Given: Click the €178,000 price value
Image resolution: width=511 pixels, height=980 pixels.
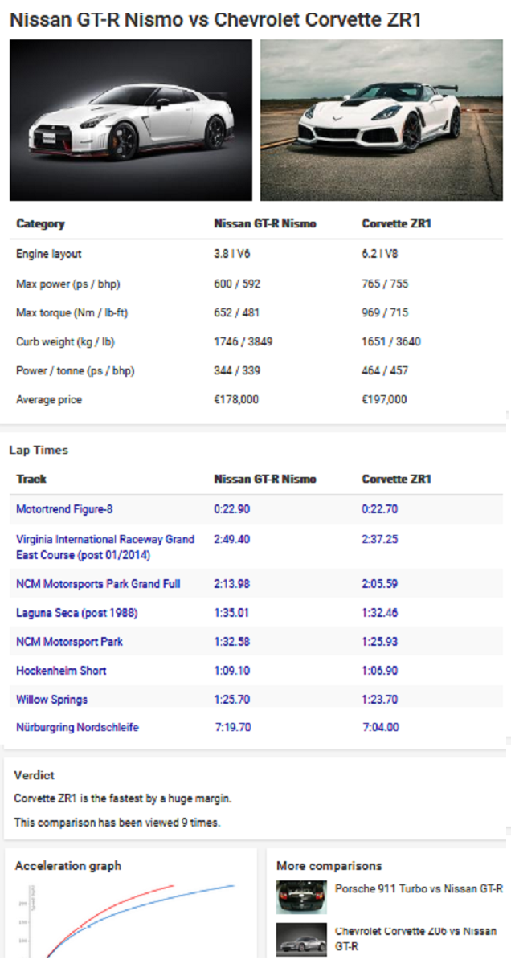Looking at the screenshot, I should pos(236,399).
